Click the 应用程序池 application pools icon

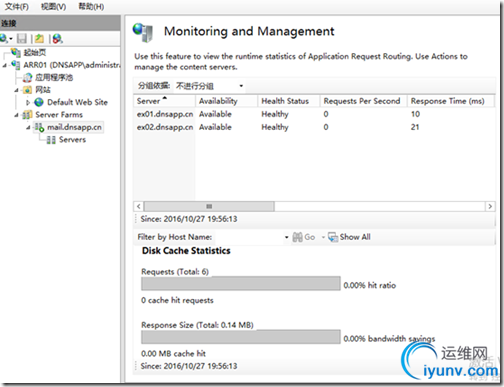(28, 78)
